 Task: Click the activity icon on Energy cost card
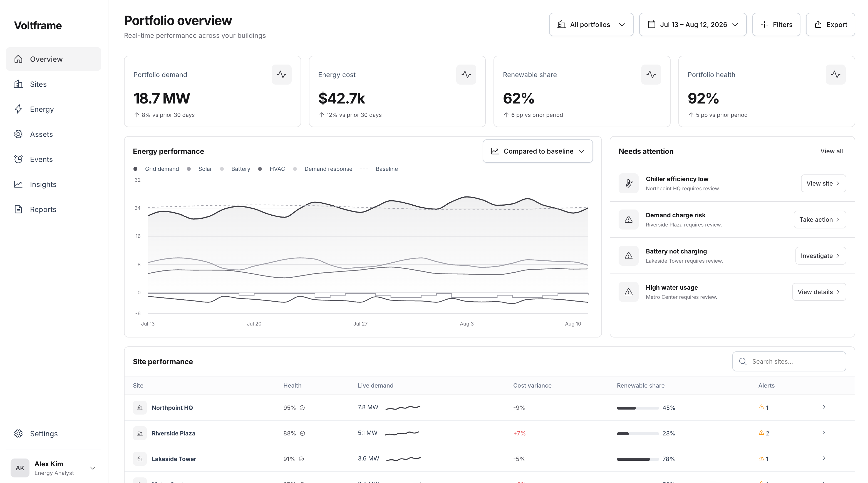pyautogui.click(x=466, y=75)
